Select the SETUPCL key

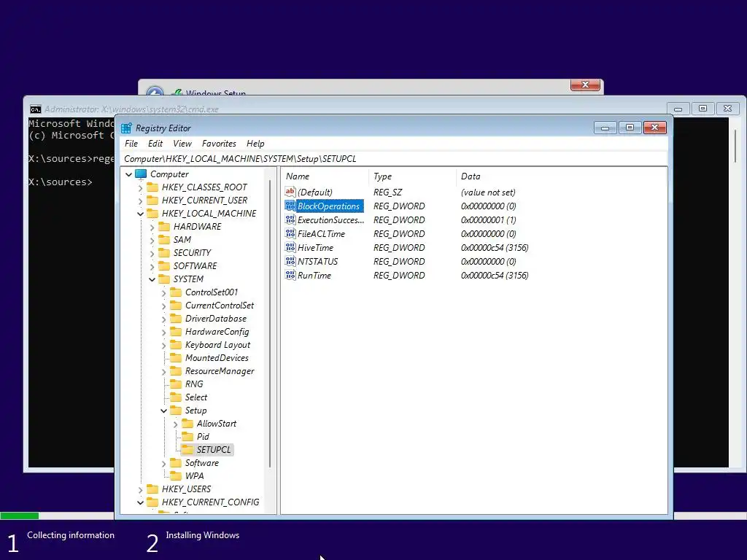point(214,449)
